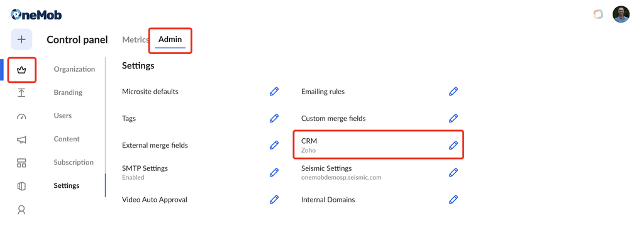Open the megaphone campaigns sidebar icon

pos(21,140)
